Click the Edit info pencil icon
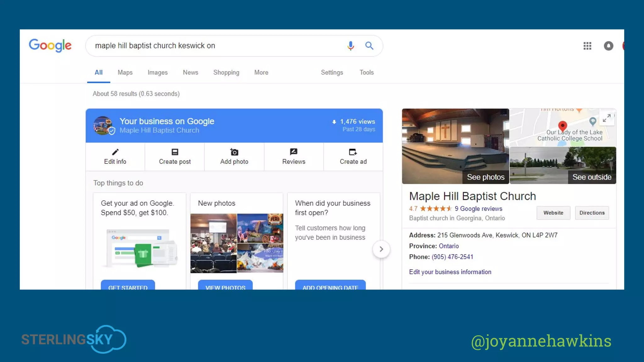Viewport: 644px width, 362px height. coord(115,152)
